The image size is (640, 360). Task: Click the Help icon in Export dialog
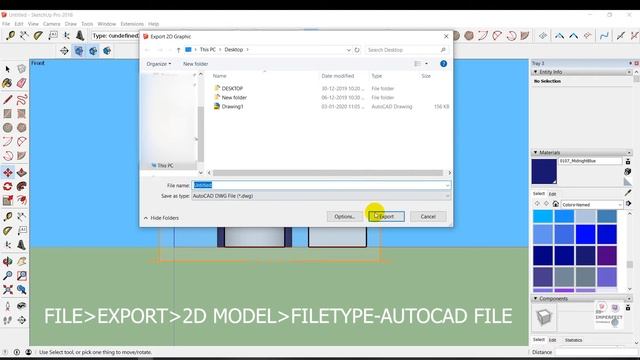tap(443, 64)
